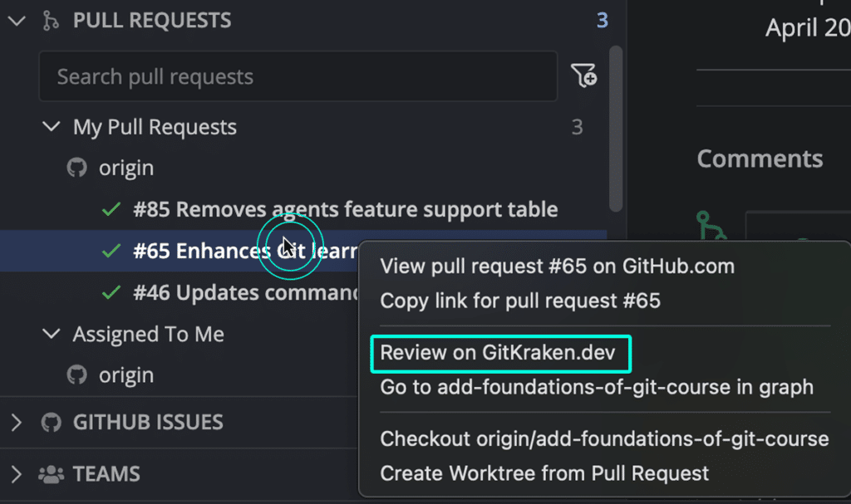Click the green checkmark on PR #46
This screenshot has height=504, width=851.
111,293
